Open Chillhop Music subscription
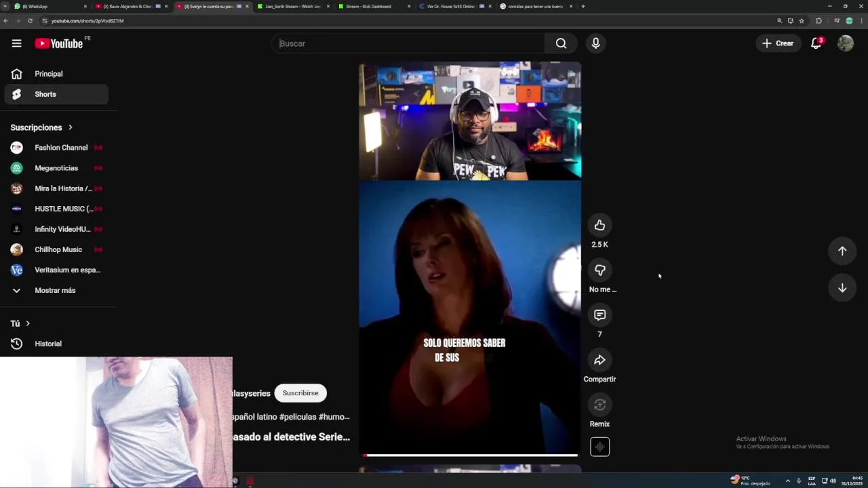 (x=56, y=249)
